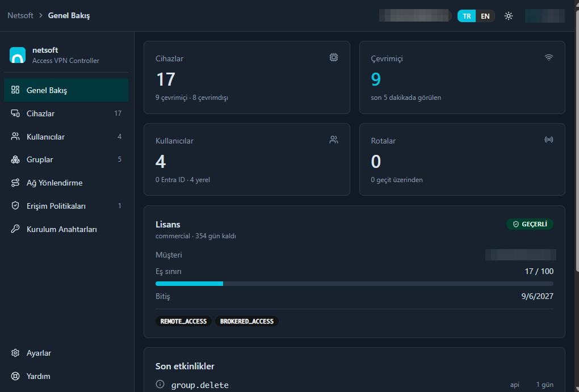579x392 pixels.
Task: Click the Cihazlar count 17 value
Action: [x=165, y=79]
